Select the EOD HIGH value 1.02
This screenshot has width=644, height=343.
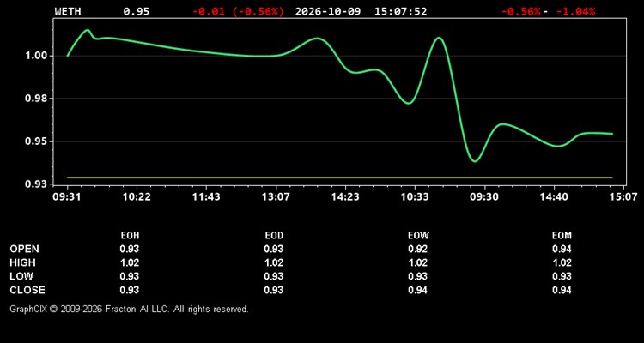274,262
